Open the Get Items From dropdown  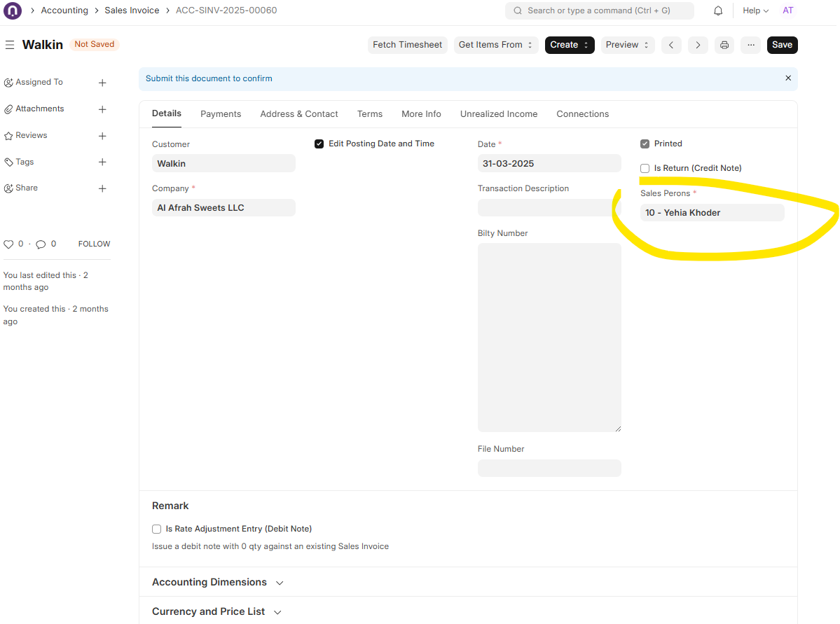pos(495,45)
